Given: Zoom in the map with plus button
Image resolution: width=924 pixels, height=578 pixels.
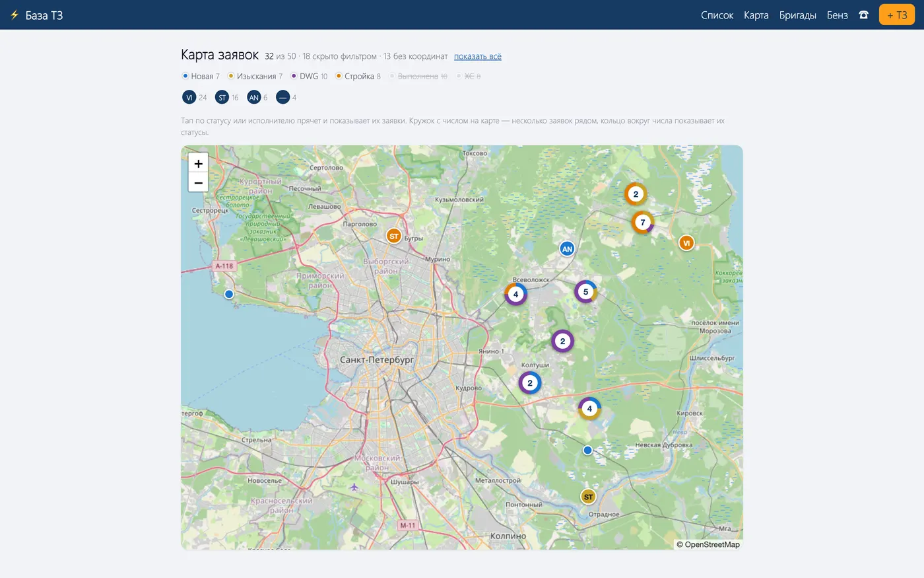Looking at the screenshot, I should [x=198, y=163].
